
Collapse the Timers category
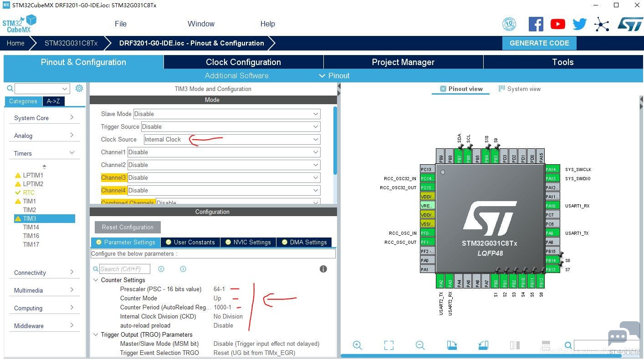click(x=44, y=153)
